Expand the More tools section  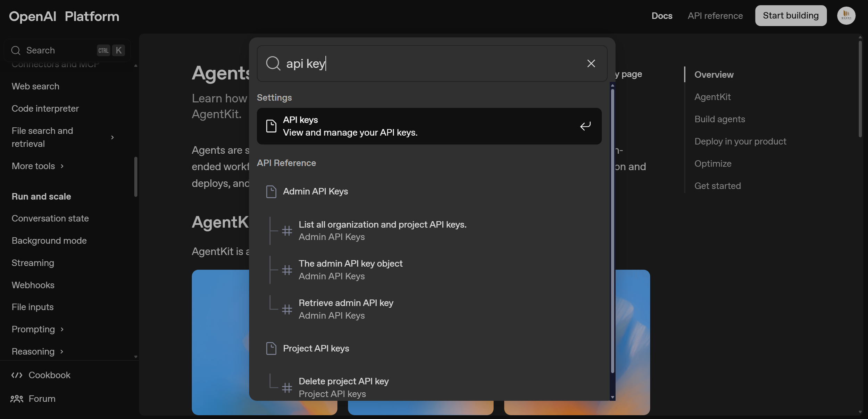(x=62, y=166)
